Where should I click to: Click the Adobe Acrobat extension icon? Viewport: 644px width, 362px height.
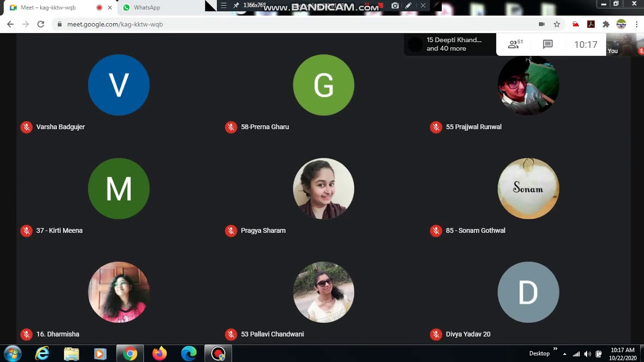(591, 24)
